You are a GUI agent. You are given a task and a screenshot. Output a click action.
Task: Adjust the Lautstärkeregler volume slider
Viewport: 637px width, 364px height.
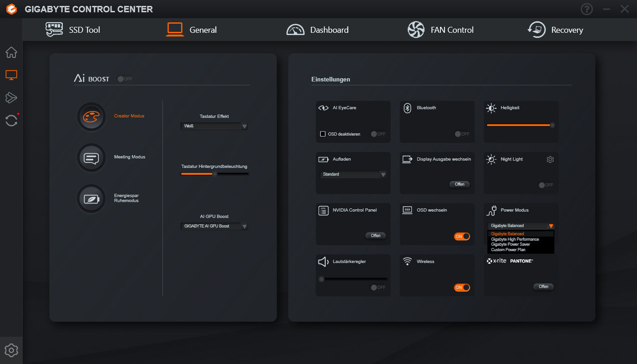pyautogui.click(x=353, y=279)
